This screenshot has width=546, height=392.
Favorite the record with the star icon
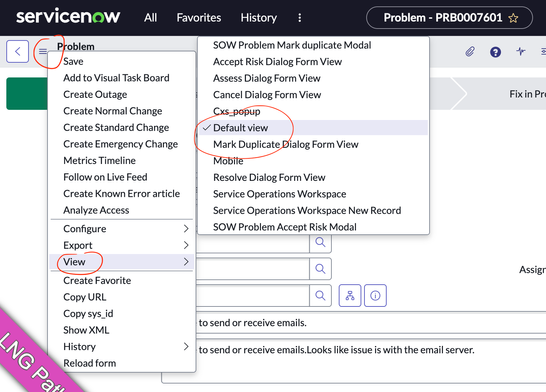(513, 18)
